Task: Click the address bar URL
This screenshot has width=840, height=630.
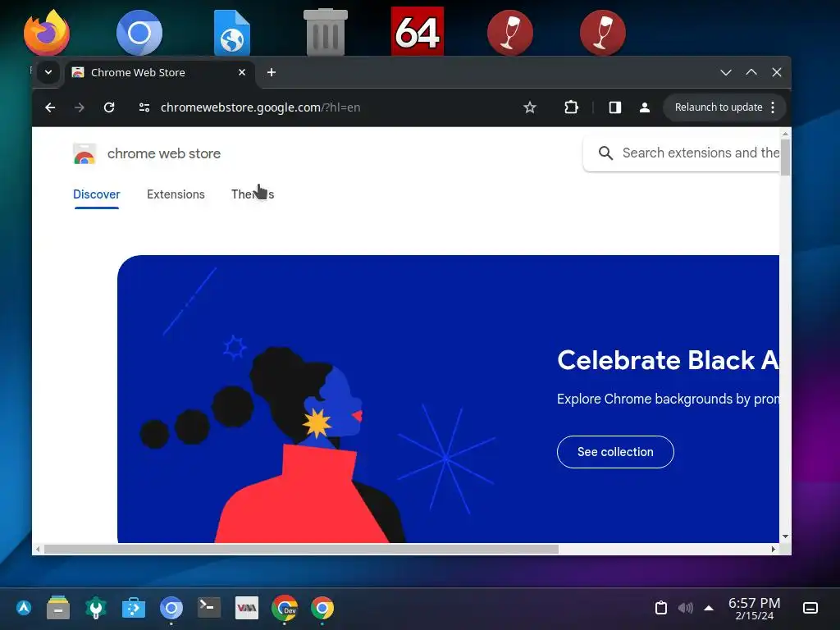Action: click(260, 107)
